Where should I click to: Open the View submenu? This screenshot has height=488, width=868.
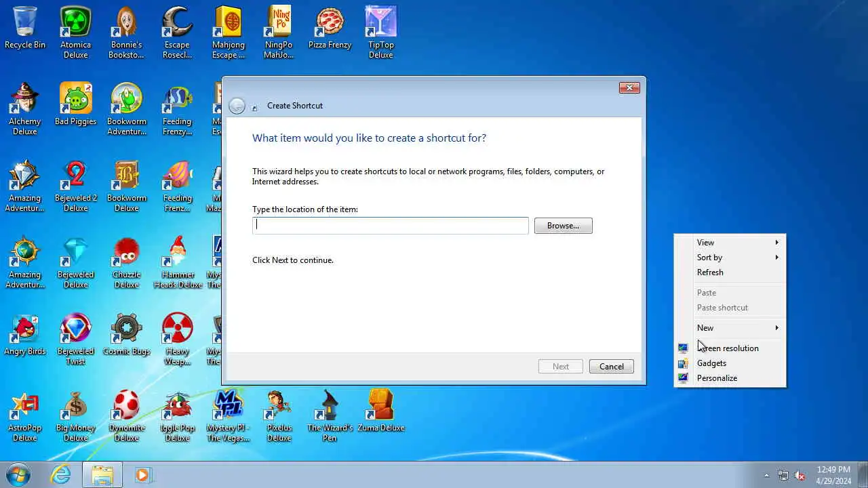(730, 243)
